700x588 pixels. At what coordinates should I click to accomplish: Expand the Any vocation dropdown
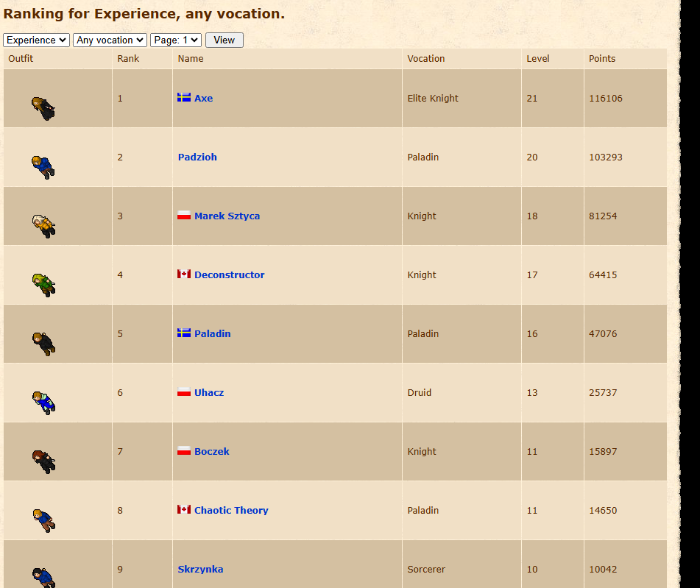tap(110, 40)
